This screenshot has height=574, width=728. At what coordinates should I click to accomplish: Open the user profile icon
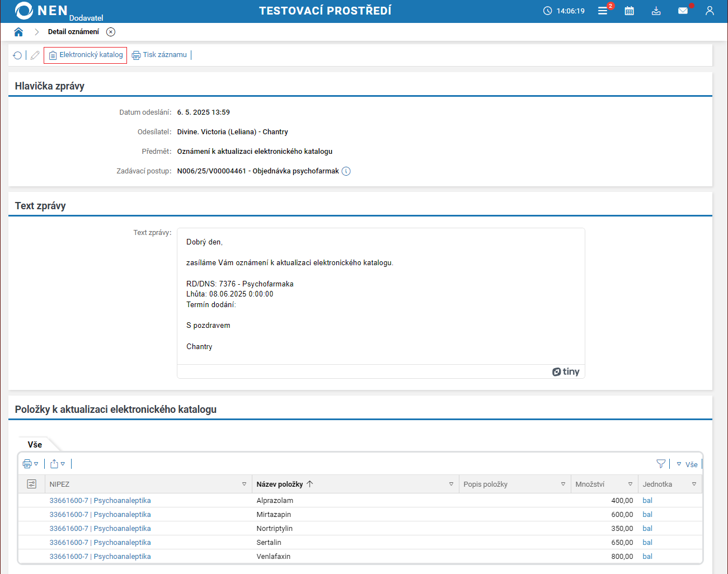click(x=710, y=11)
